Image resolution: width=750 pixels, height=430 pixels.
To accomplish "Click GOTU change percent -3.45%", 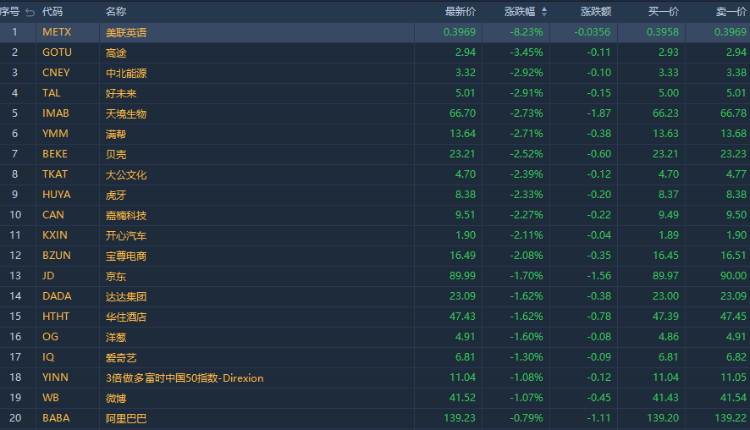I will (526, 52).
